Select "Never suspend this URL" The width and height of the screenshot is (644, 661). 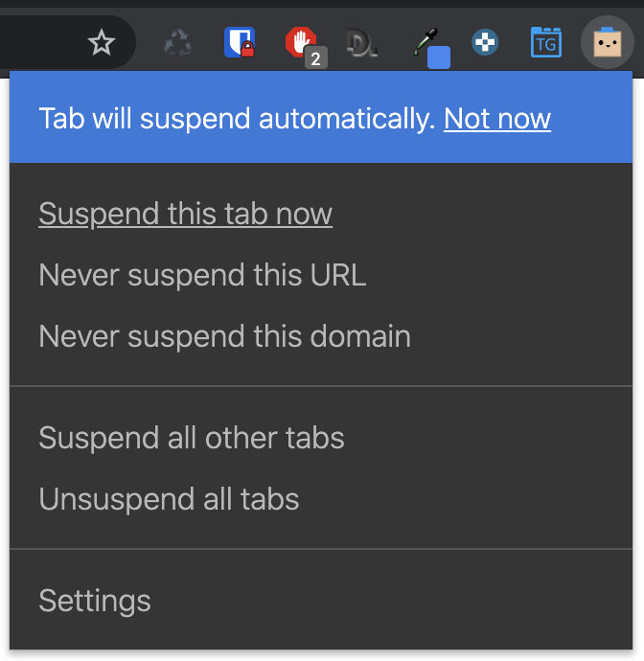pos(202,276)
